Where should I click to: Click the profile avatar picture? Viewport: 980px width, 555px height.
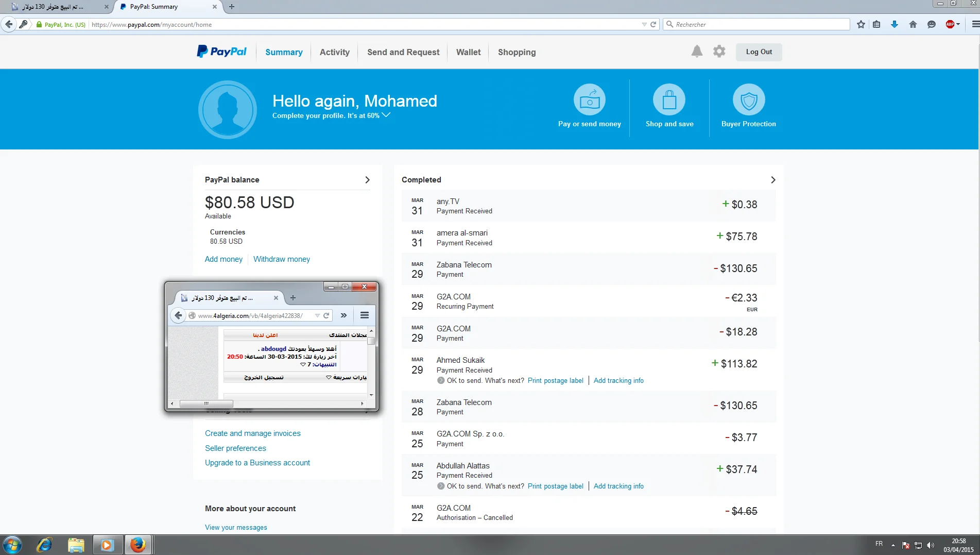click(227, 109)
